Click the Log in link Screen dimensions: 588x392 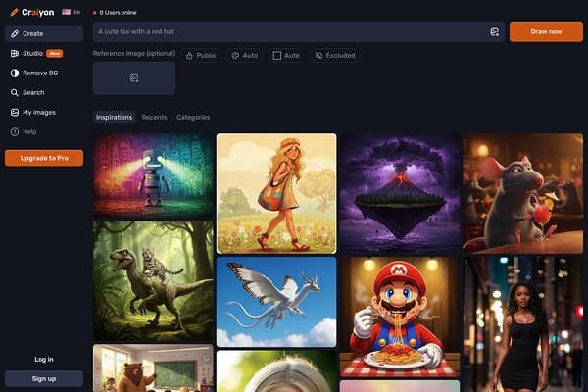[44, 359]
